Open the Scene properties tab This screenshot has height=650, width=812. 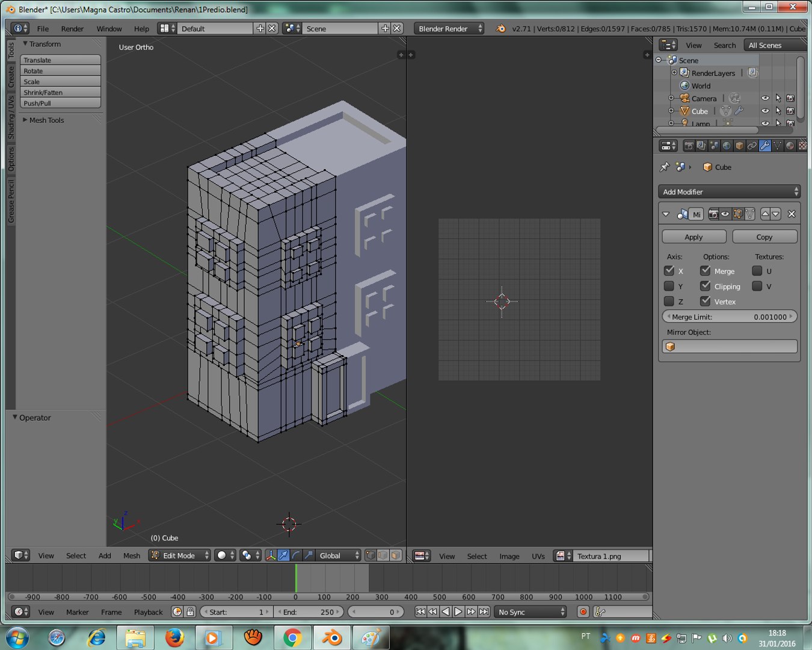[714, 146]
